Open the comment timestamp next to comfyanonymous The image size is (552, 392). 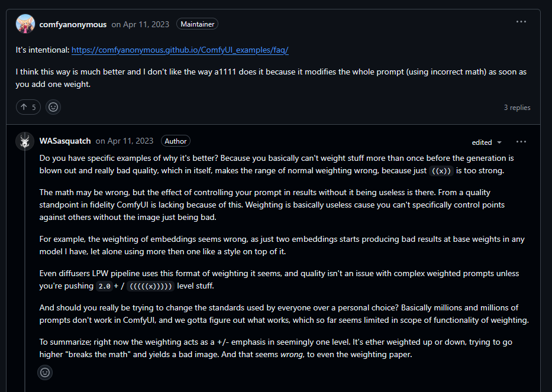(x=140, y=24)
